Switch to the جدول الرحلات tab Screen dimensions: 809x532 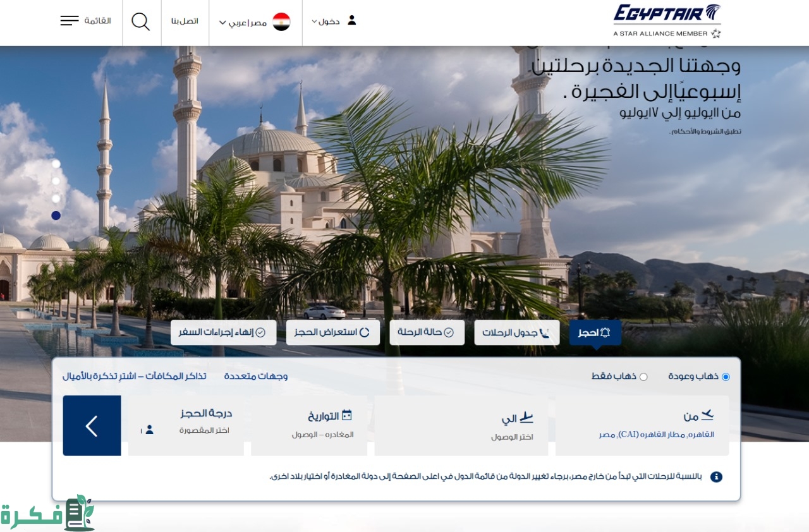516,332
